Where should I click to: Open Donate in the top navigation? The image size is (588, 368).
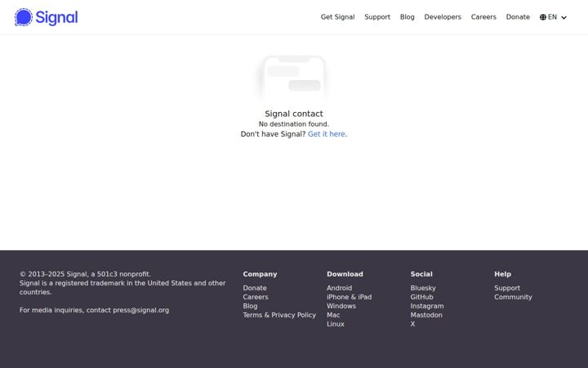pyautogui.click(x=518, y=17)
